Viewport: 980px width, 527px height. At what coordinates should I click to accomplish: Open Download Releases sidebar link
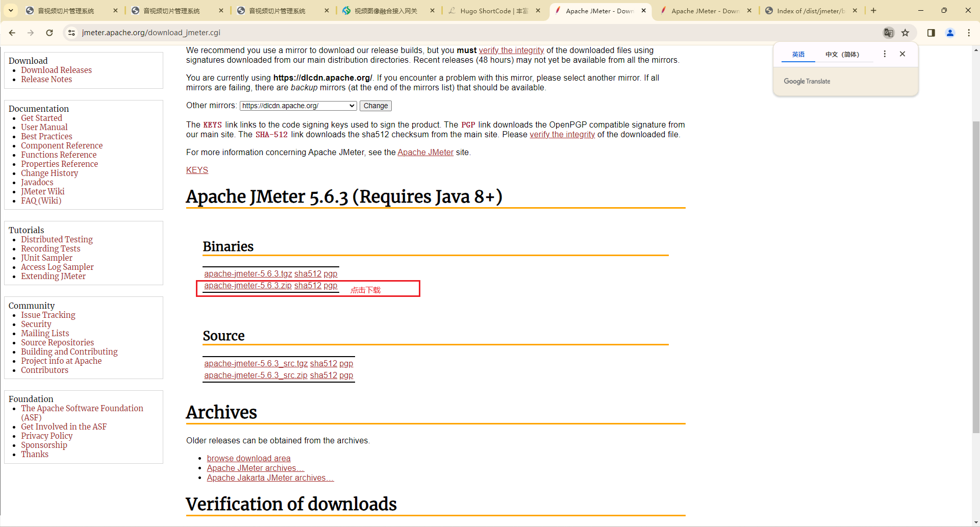point(56,70)
